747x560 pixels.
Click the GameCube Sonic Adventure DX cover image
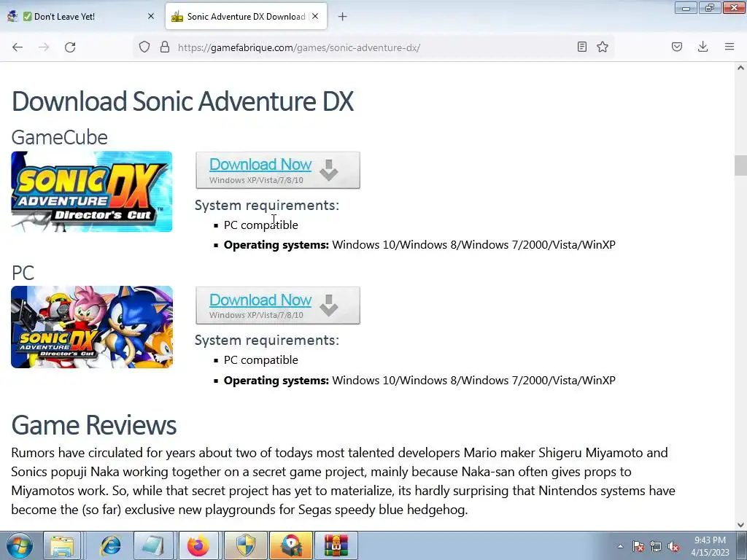pyautogui.click(x=91, y=192)
